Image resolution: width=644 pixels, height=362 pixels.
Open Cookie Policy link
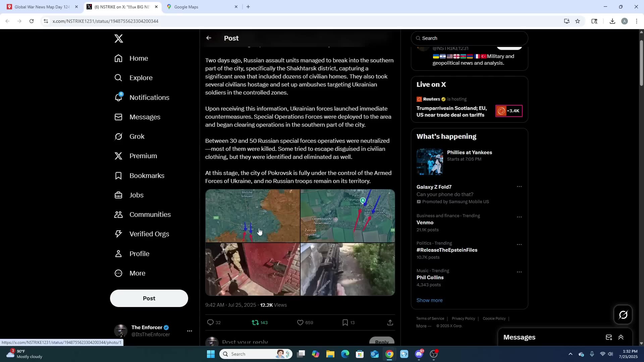pyautogui.click(x=494, y=318)
